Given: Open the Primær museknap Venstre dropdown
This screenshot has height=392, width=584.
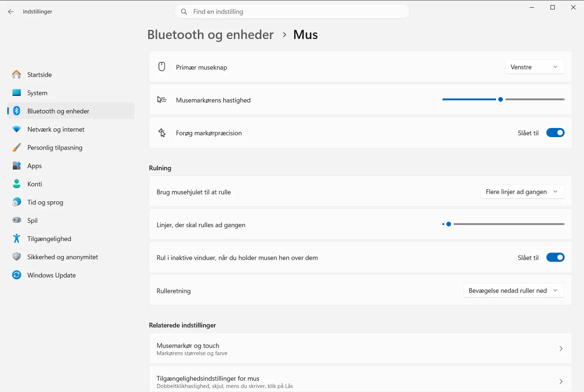Looking at the screenshot, I should click(535, 67).
